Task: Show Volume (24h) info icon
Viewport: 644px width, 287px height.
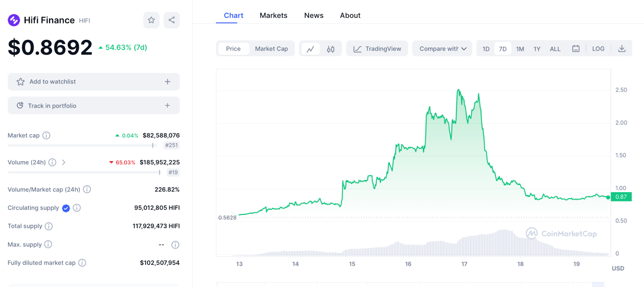Action: (x=52, y=162)
